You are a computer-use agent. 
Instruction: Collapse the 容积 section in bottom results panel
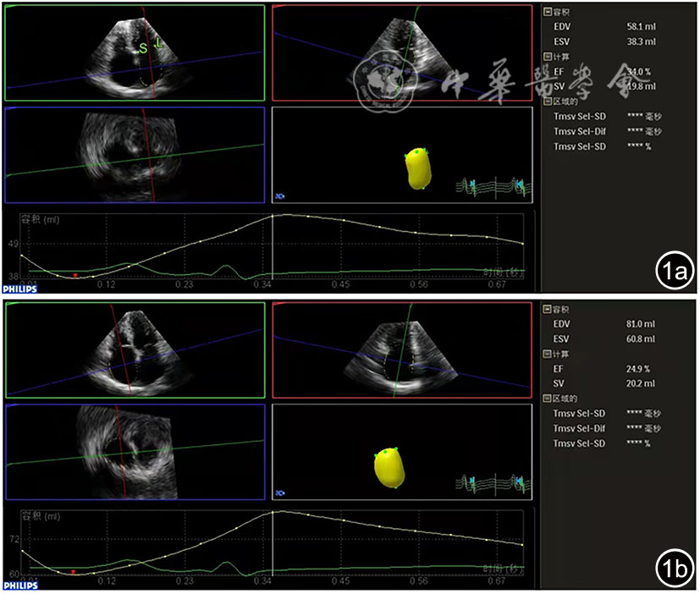[546, 310]
